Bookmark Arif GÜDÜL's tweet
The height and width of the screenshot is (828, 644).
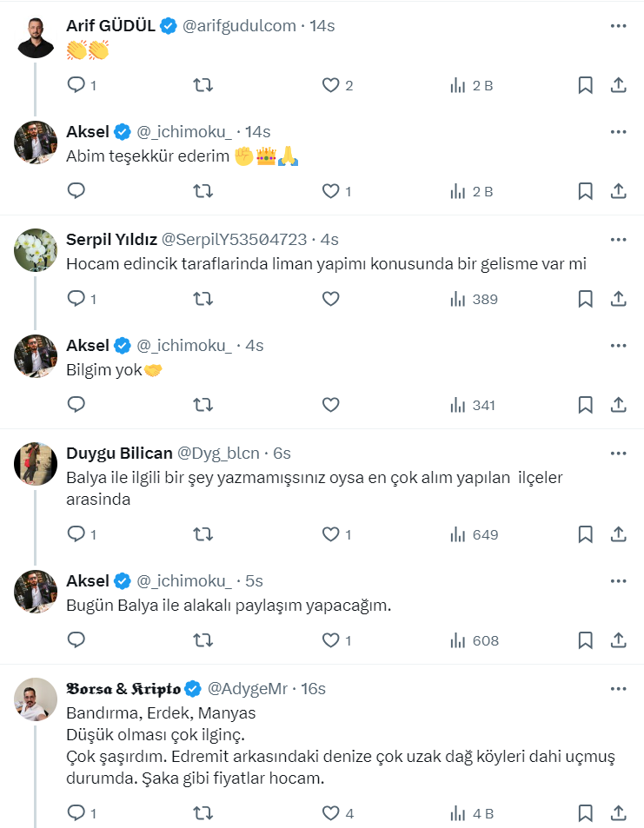pos(586,85)
